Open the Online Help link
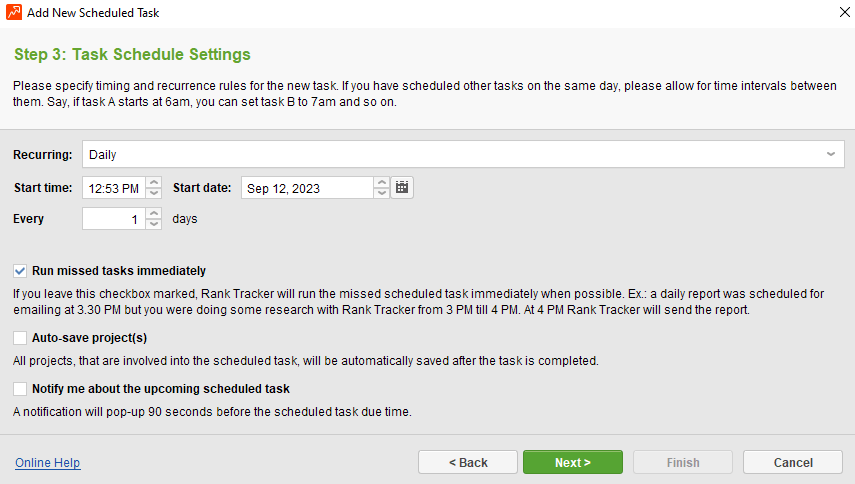The image size is (855, 484). tap(47, 463)
